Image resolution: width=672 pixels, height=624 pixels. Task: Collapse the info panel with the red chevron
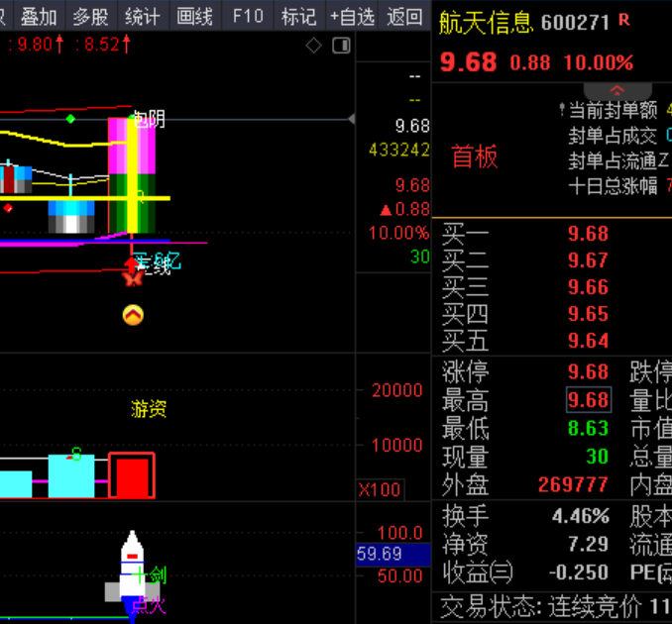617,91
